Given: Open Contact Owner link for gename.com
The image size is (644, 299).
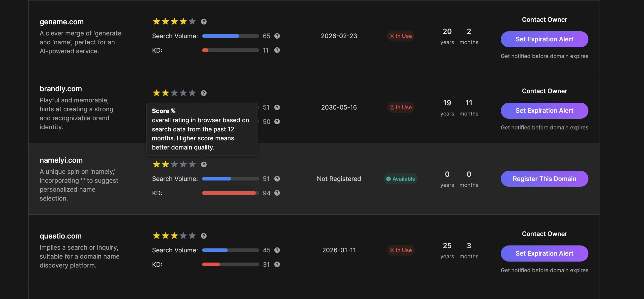Looking at the screenshot, I should pyautogui.click(x=544, y=20).
